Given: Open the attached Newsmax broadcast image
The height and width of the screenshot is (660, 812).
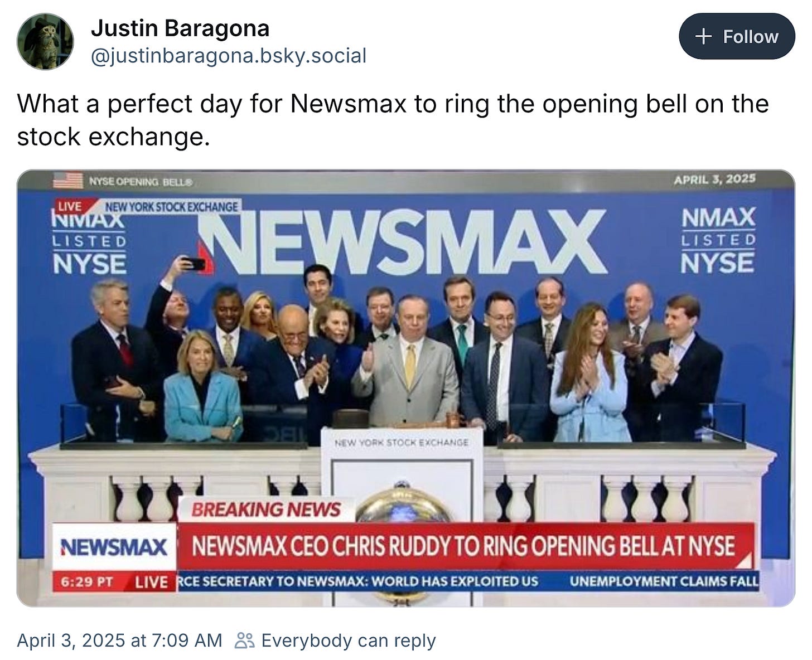Looking at the screenshot, I should 406,388.
